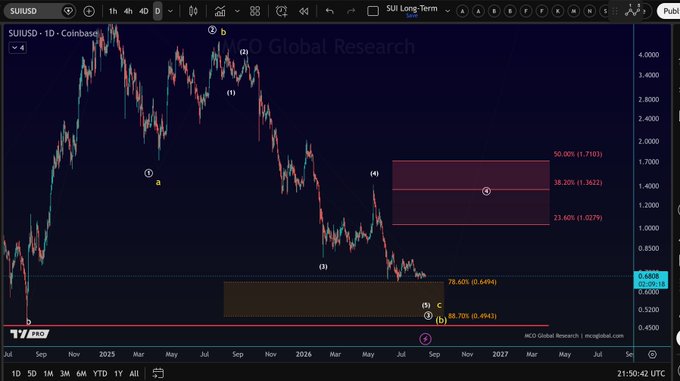Select the D daily interval
680x381 pixels.
tap(157, 11)
